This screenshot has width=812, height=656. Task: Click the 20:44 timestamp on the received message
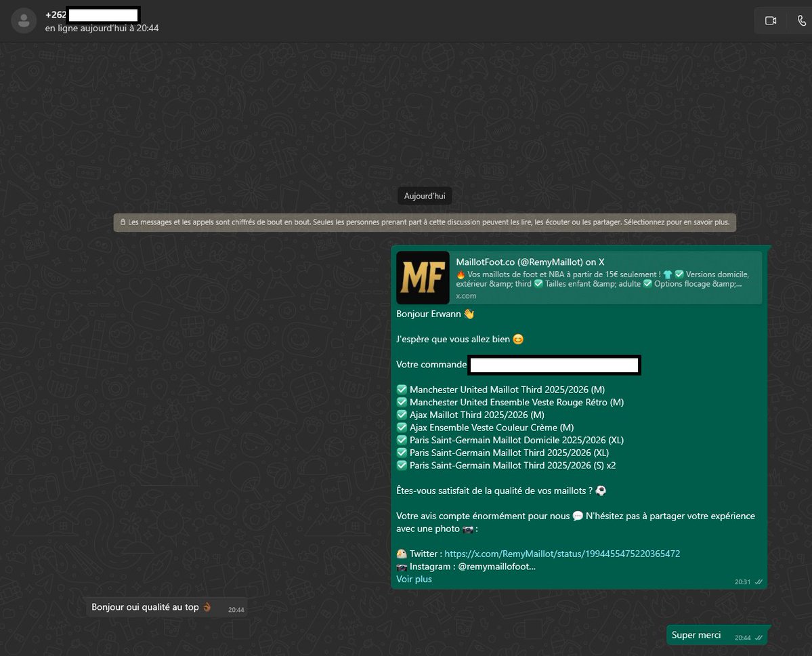(x=236, y=610)
